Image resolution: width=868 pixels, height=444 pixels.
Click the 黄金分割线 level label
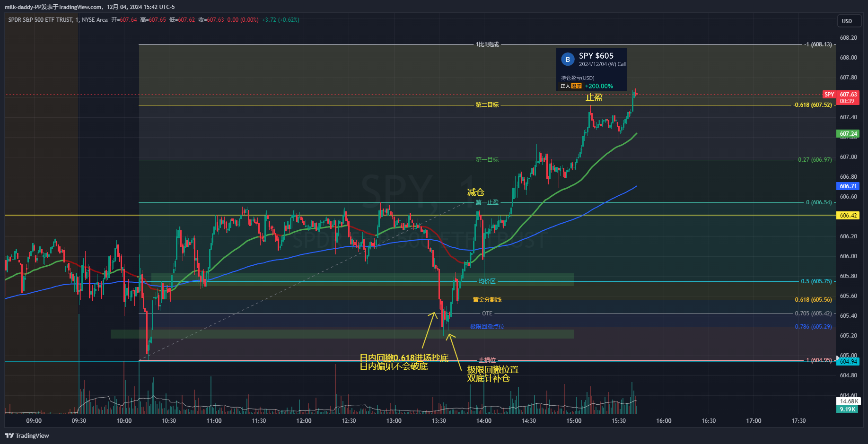pos(487,300)
